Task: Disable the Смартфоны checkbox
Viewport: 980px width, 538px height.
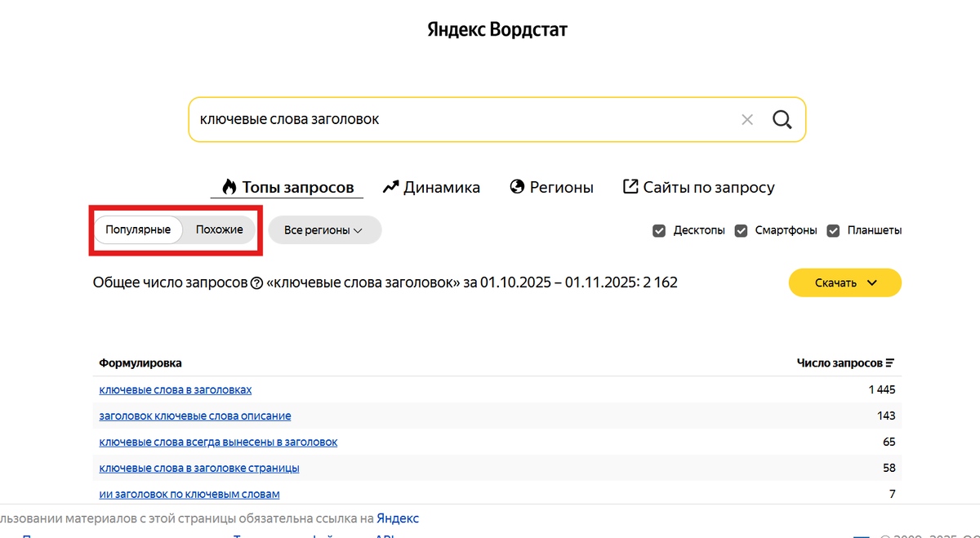Action: (741, 230)
